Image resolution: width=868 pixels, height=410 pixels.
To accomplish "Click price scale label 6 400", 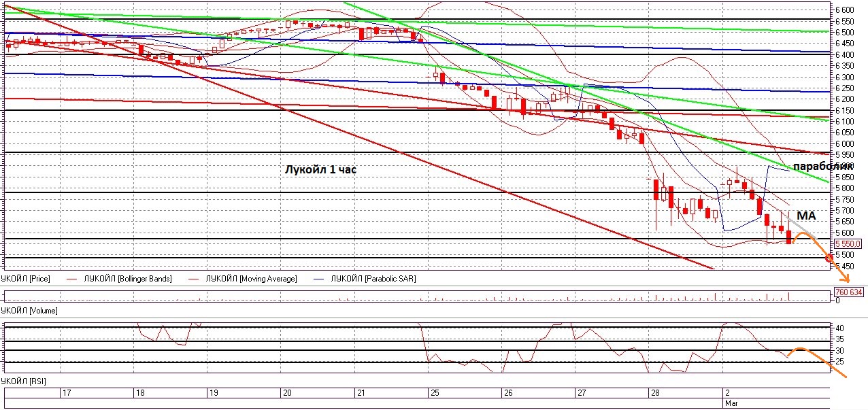I will pos(844,55).
